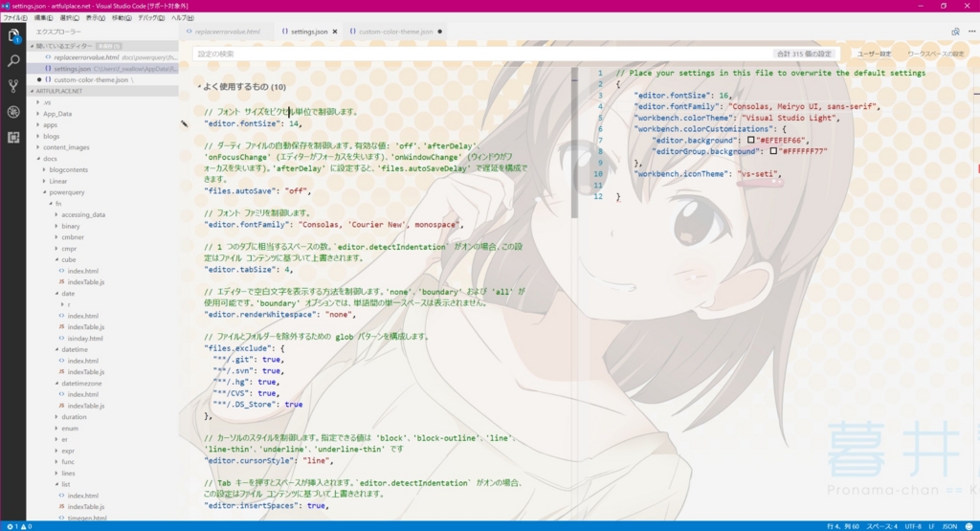Click the スペース: 4 indentation indicator
The image size is (980, 531).
tap(881, 526)
